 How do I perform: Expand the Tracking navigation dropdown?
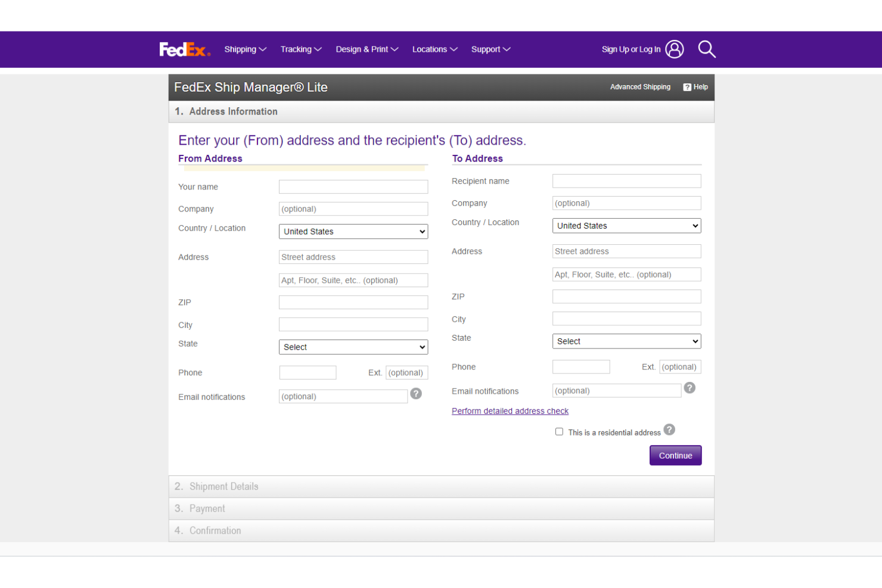(x=301, y=49)
